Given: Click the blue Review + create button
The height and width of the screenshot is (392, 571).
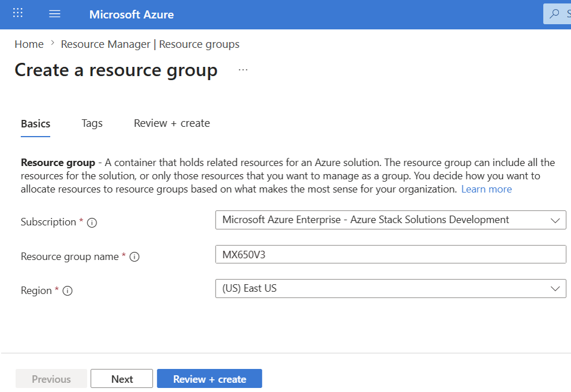Looking at the screenshot, I should 209,379.
